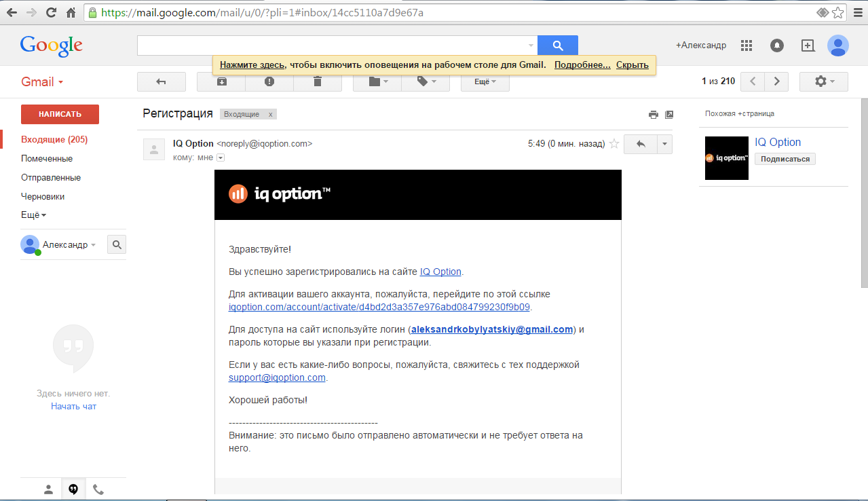868x501 pixels.
Task: Open message in new window icon
Action: (x=669, y=114)
